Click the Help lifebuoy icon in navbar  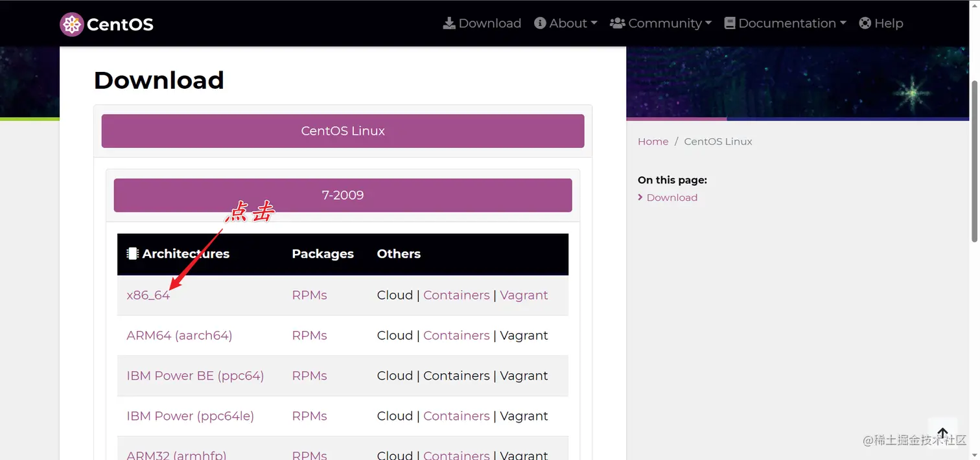tap(865, 23)
